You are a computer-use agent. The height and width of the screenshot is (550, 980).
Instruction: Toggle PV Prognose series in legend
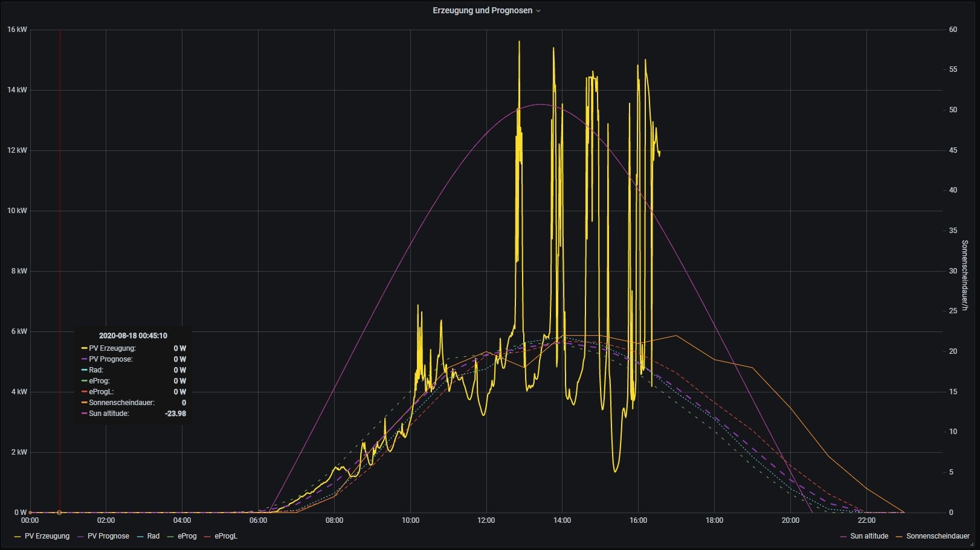(x=108, y=536)
